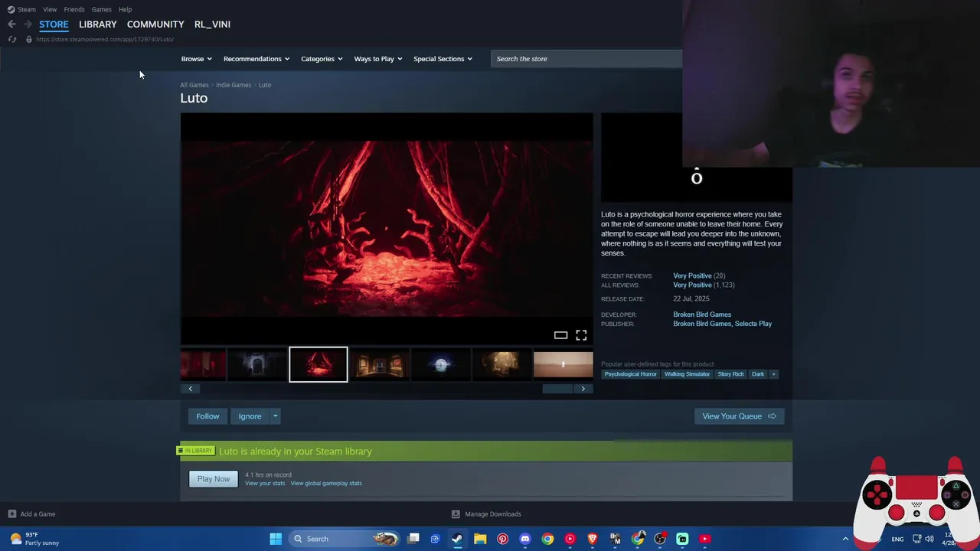Open the Indie Games breadcrumb link
Image resolution: width=980 pixels, height=551 pixels.
(234, 85)
